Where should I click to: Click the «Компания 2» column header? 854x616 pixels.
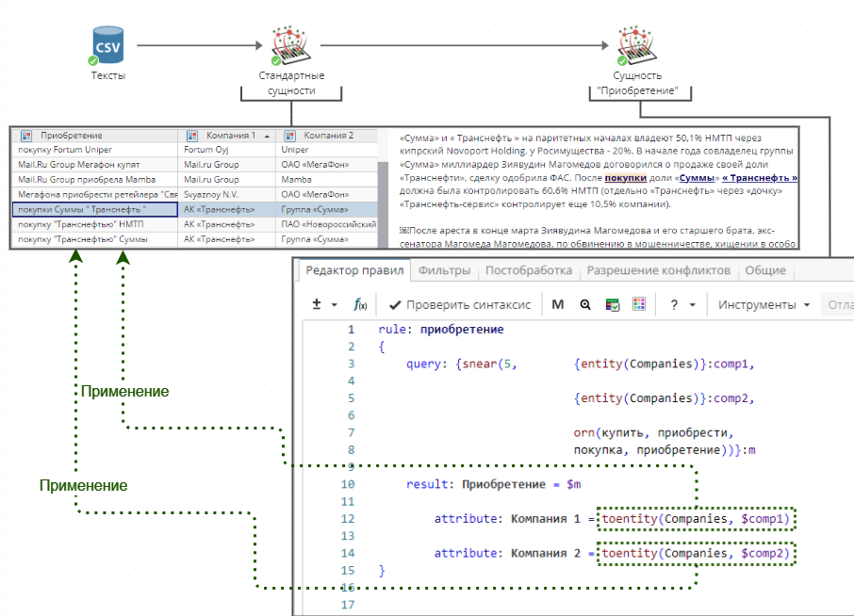coord(326,136)
